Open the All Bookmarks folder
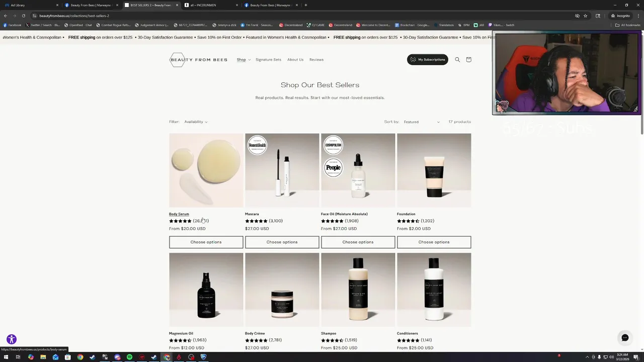This screenshot has width=644, height=362. click(628, 25)
